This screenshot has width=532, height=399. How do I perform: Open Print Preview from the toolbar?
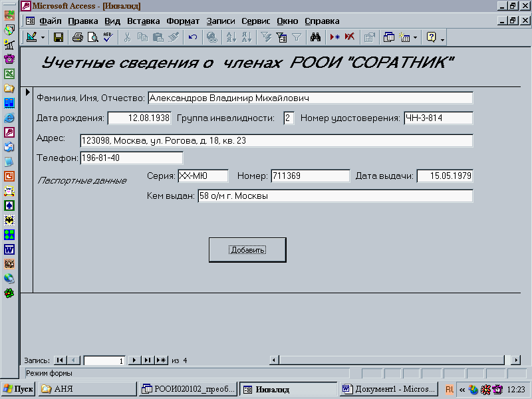(x=92, y=37)
